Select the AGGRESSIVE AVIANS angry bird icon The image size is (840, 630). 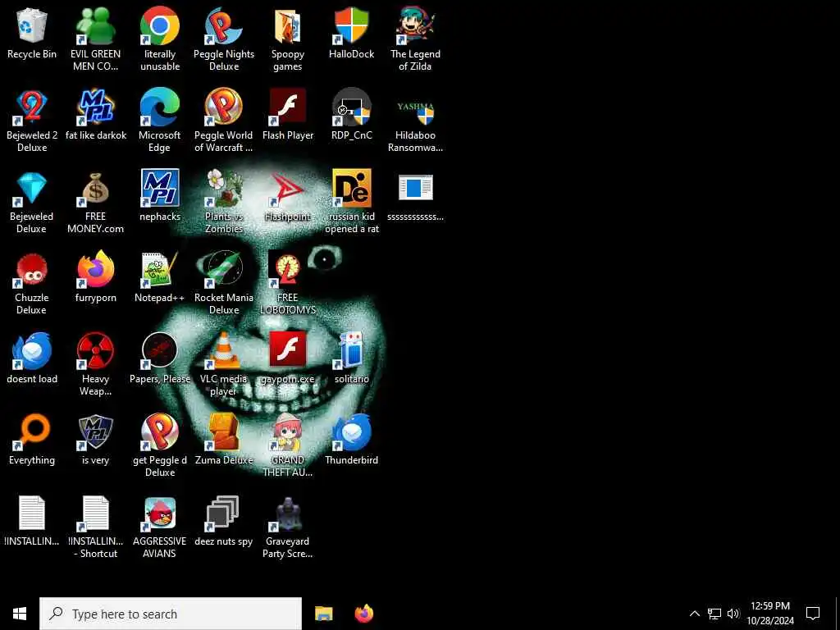[160, 514]
